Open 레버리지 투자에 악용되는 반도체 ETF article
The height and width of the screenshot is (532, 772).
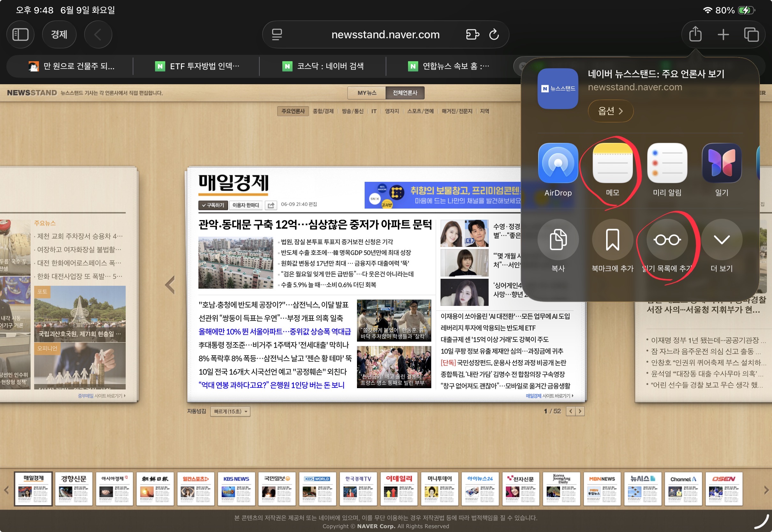click(488, 328)
